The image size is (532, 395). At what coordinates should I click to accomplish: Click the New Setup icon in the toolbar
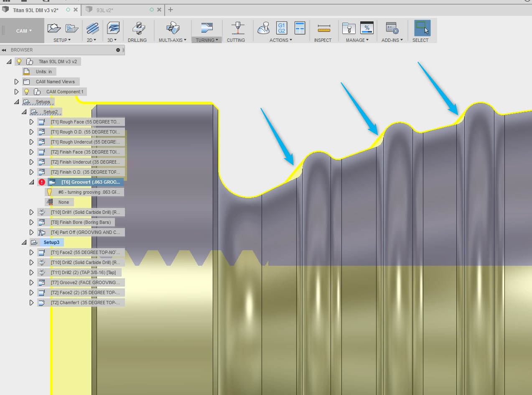pyautogui.click(x=54, y=28)
